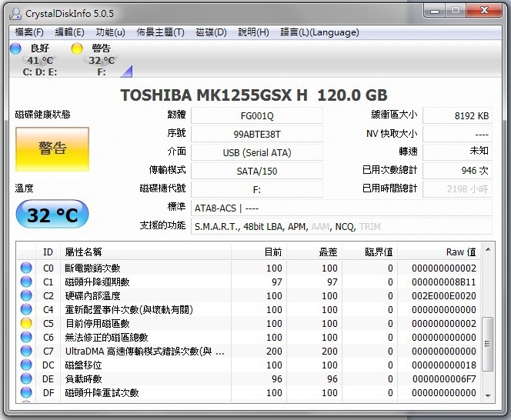Viewport: 511px width, 420px height.
Task: Open the 檔案(F) menu
Action: click(x=29, y=32)
